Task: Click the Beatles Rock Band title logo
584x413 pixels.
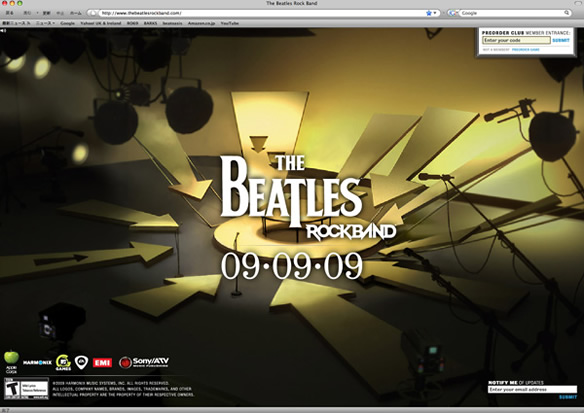Action: (x=308, y=198)
